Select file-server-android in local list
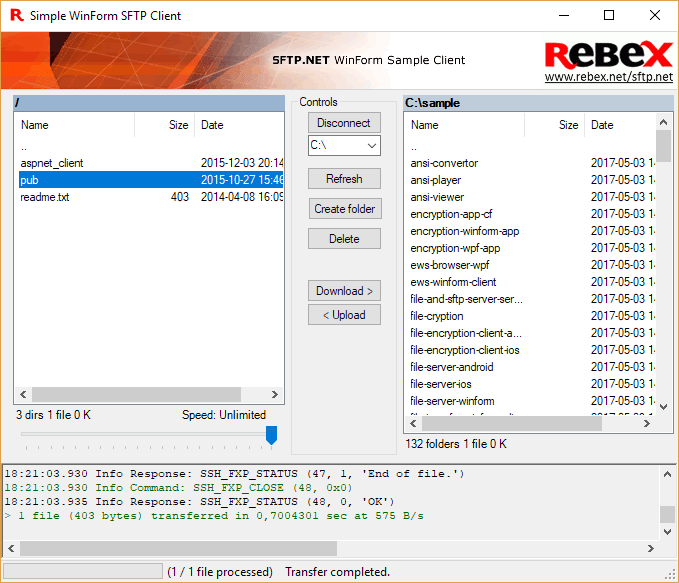Screen dimensions: 679x583 451,367
